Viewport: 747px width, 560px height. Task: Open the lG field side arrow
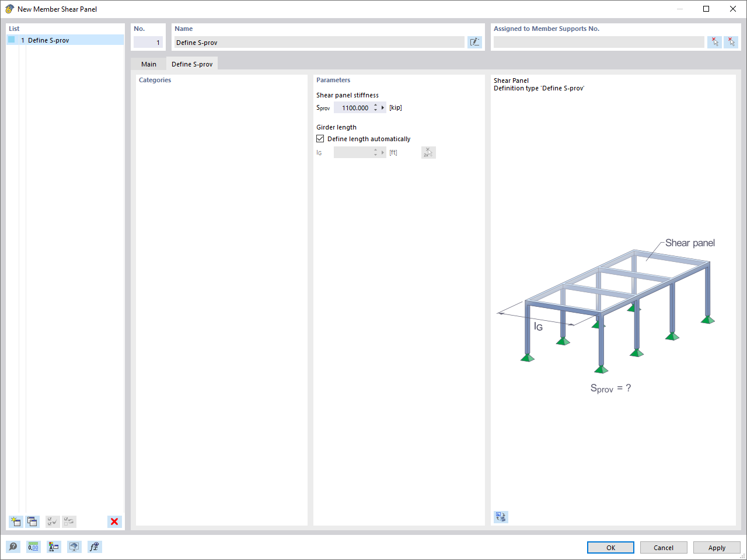coord(383,152)
